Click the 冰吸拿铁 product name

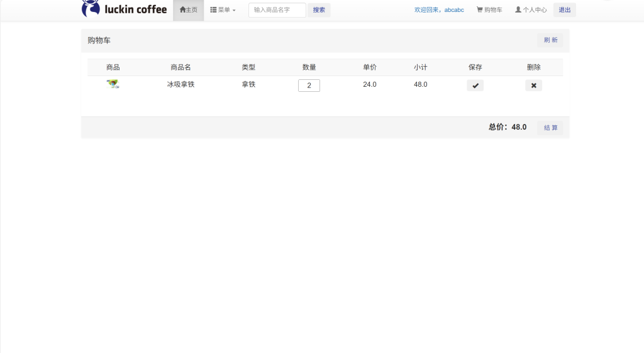[x=180, y=84]
